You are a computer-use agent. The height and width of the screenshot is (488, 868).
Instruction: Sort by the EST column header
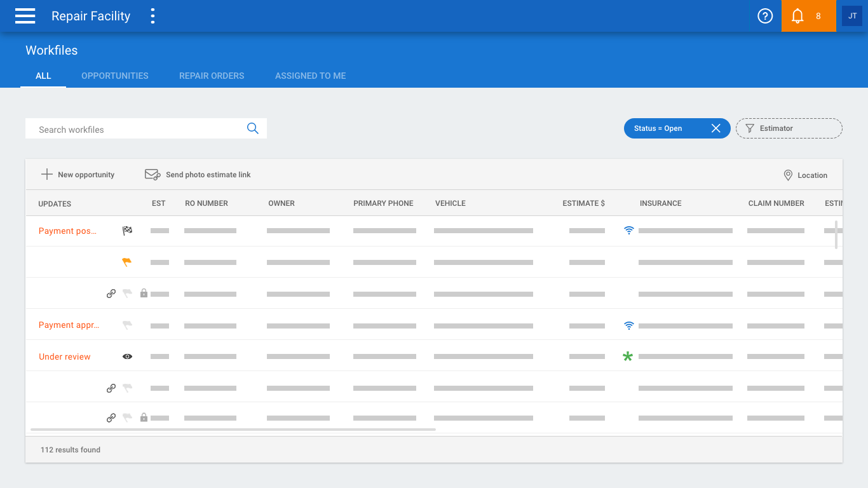[x=159, y=203]
